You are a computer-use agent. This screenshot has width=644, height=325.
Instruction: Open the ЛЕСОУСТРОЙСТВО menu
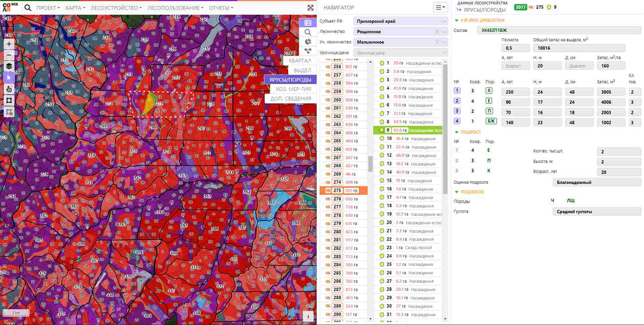pos(116,8)
